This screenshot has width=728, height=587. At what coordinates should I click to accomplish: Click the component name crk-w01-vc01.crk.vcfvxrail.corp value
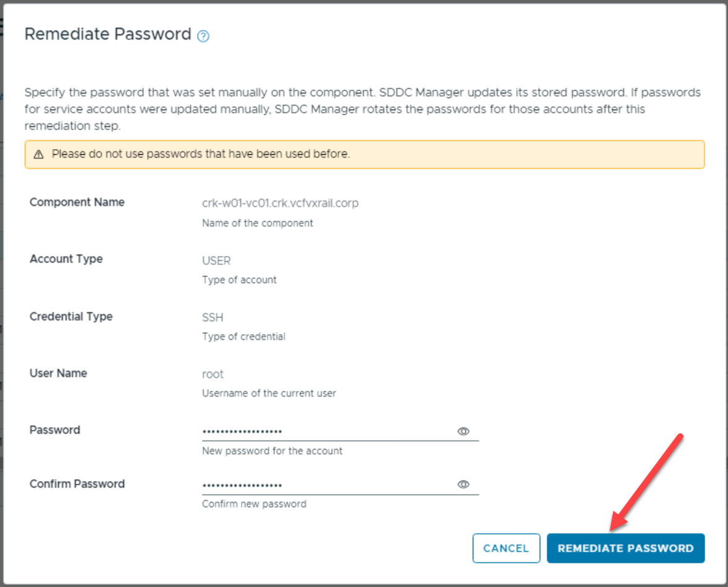coord(280,203)
